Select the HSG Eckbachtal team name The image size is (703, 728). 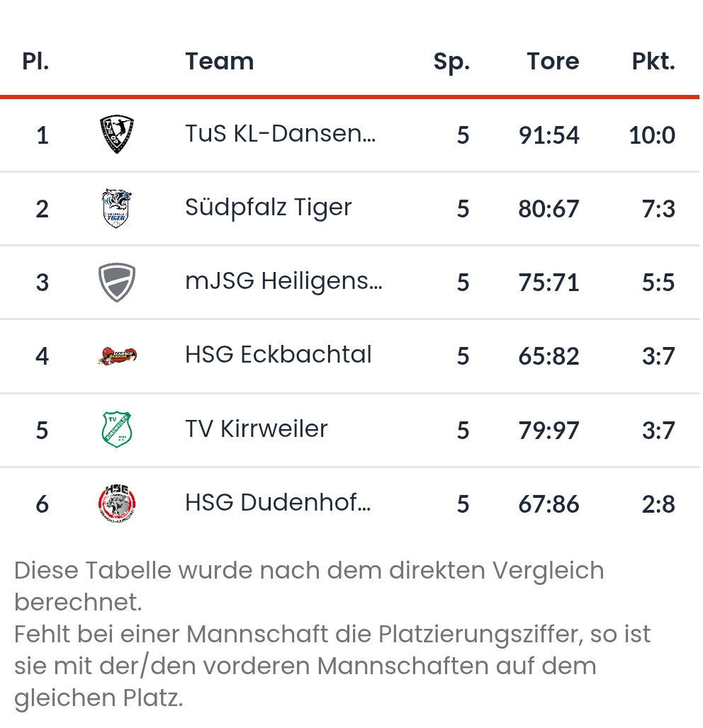coord(279,355)
